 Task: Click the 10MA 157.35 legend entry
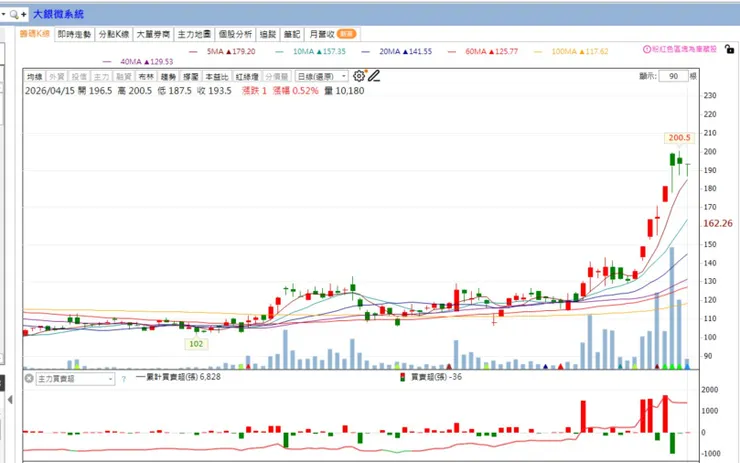[x=311, y=51]
